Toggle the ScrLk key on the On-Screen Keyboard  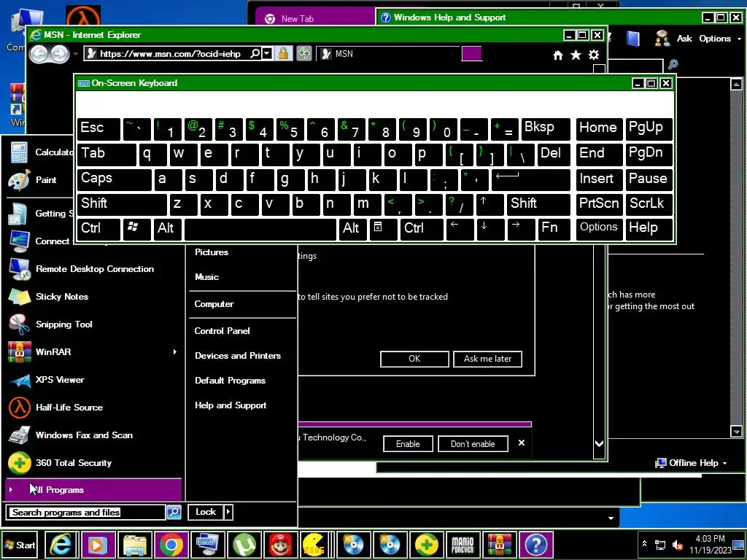point(649,204)
